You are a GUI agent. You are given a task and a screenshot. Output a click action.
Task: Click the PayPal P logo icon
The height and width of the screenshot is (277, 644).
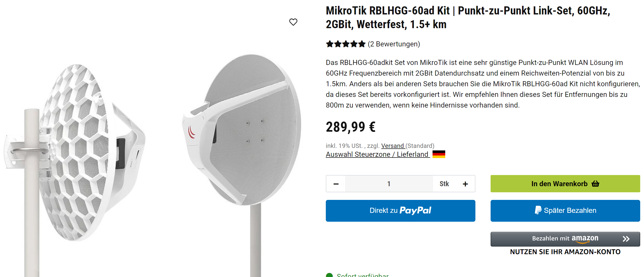click(538, 210)
